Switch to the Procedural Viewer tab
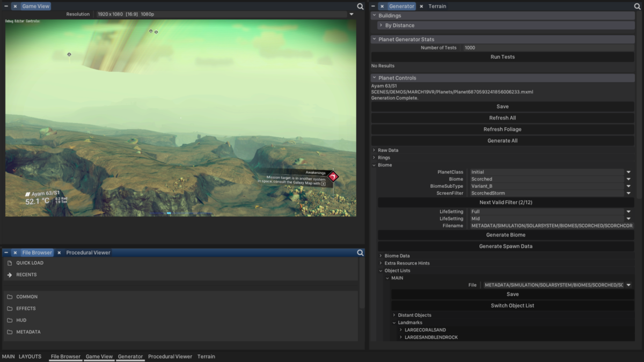644x362 pixels. coord(88,253)
